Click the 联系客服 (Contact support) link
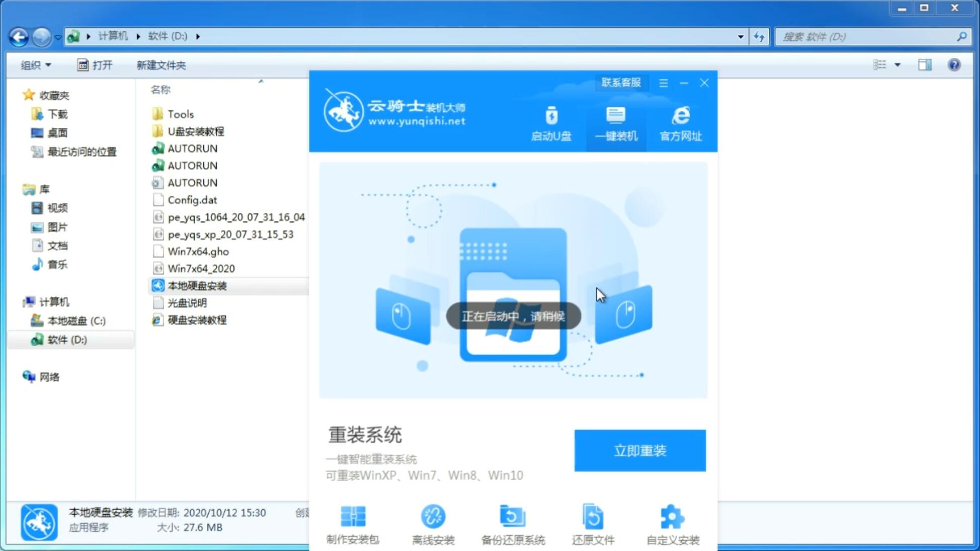 point(619,82)
